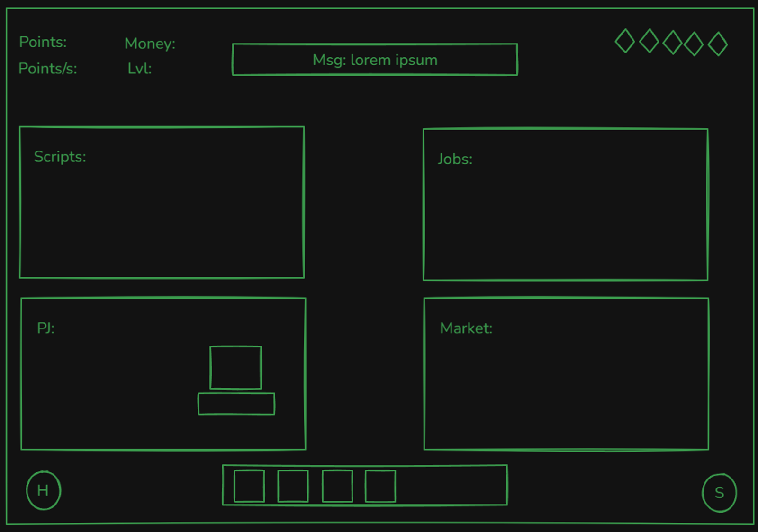Select the fourth diamond icon

point(694,44)
